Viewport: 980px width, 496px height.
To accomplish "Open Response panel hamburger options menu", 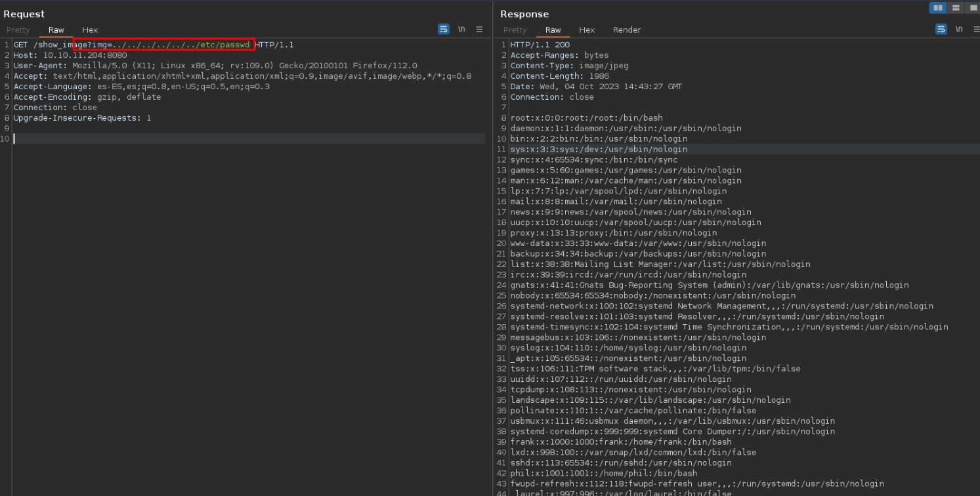I will 976,30.
